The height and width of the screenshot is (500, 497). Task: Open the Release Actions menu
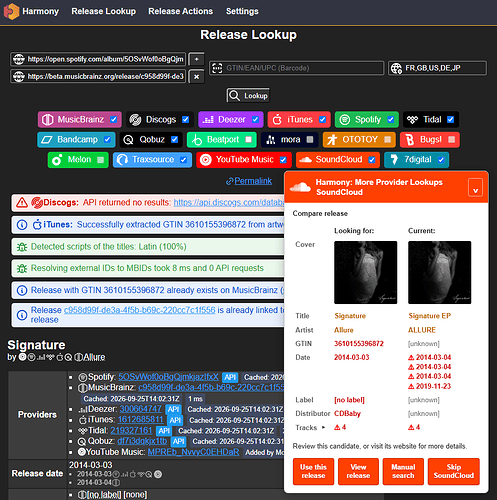pos(180,11)
